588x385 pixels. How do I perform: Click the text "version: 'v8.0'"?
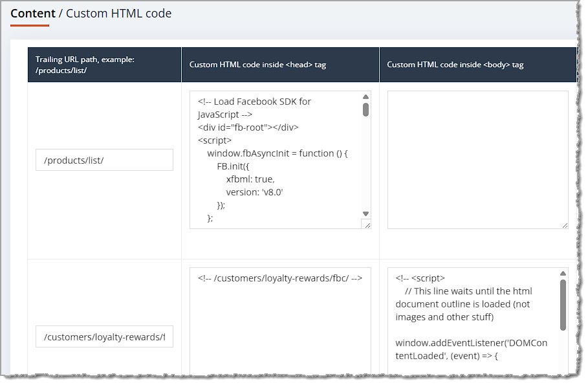254,193
